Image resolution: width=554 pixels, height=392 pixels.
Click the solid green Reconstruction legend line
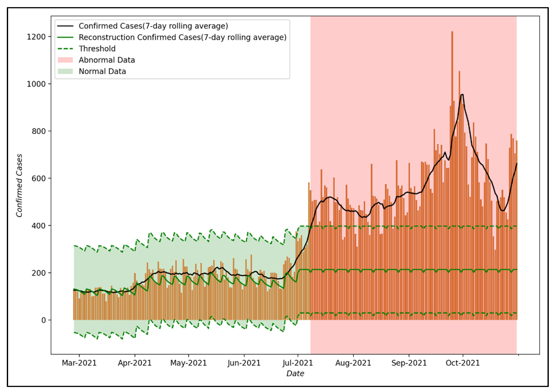pos(65,37)
